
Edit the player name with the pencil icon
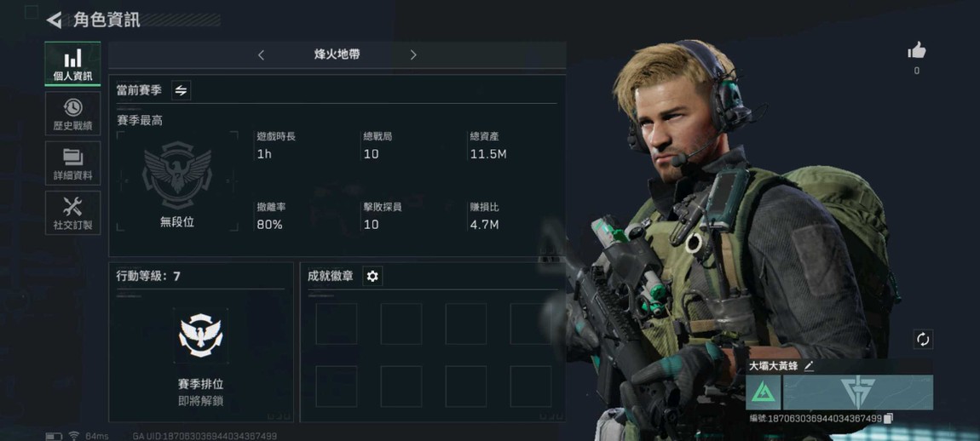(810, 367)
